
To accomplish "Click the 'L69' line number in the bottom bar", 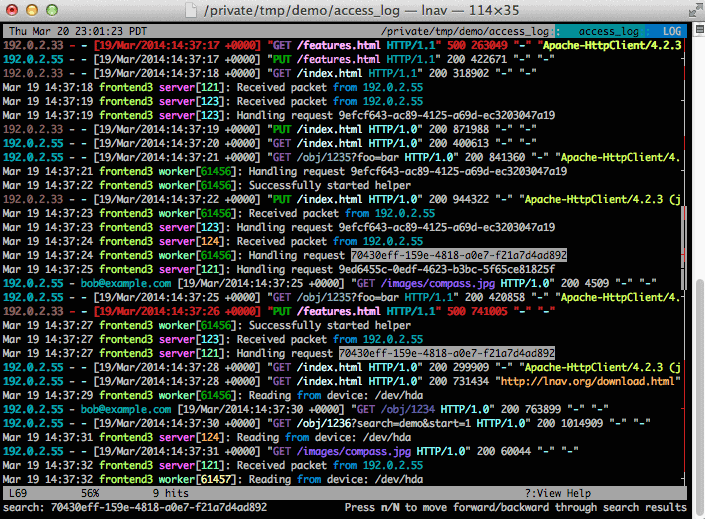I will click(18, 493).
